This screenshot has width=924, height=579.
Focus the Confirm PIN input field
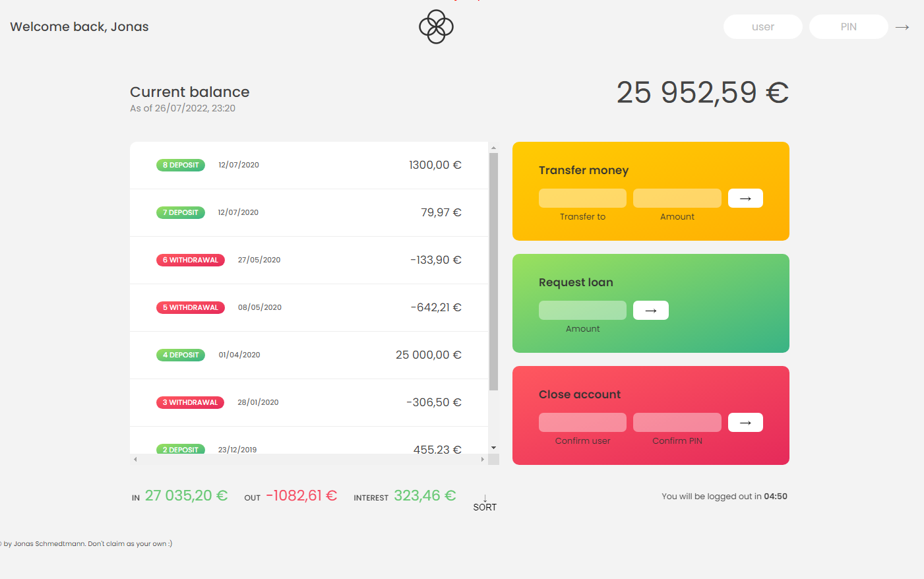677,423
